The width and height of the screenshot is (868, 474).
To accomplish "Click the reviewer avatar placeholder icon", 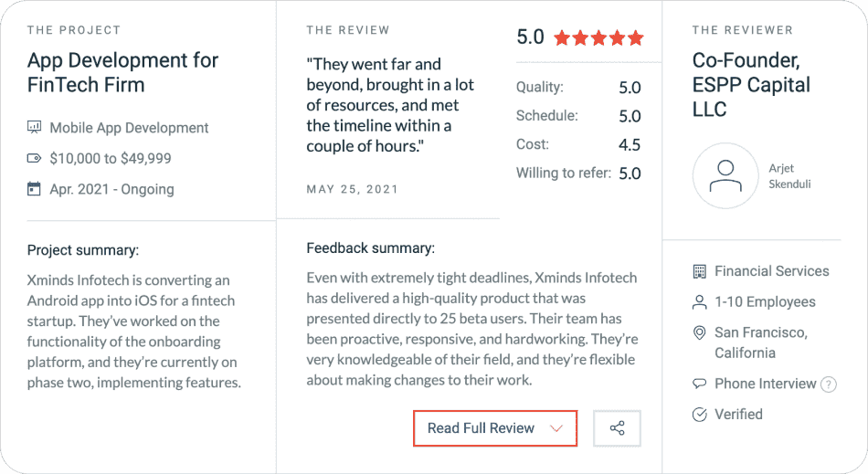I will (725, 176).
